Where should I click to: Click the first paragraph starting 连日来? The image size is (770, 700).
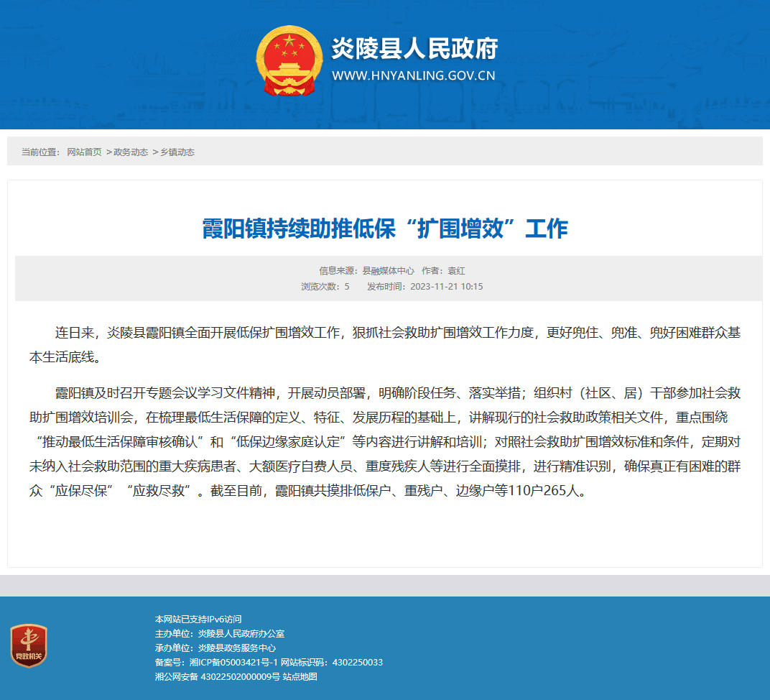click(385, 345)
